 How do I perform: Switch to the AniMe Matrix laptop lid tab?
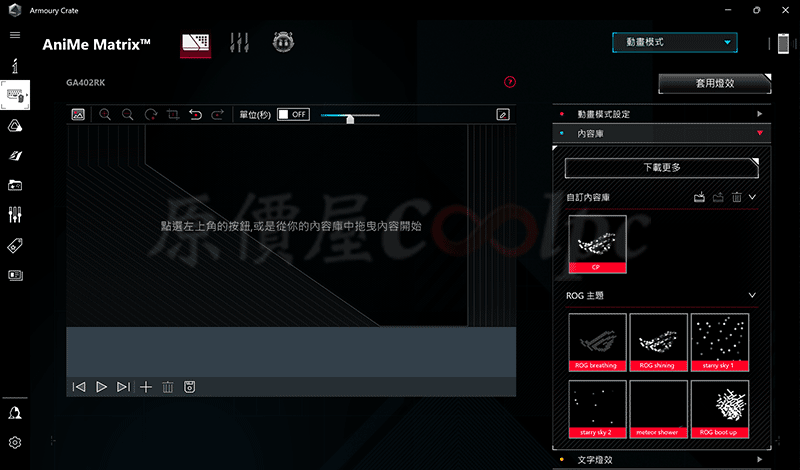click(195, 44)
